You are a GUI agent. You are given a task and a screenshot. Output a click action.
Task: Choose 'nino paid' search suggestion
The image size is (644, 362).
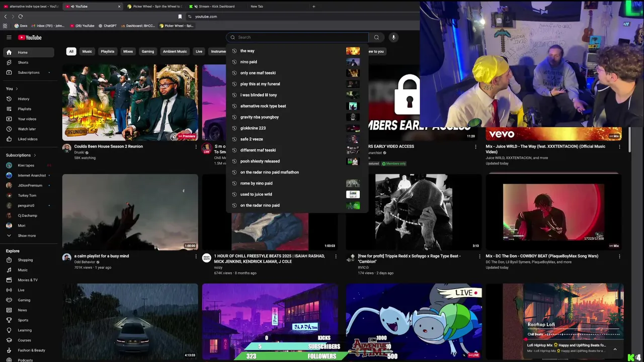coord(297,62)
